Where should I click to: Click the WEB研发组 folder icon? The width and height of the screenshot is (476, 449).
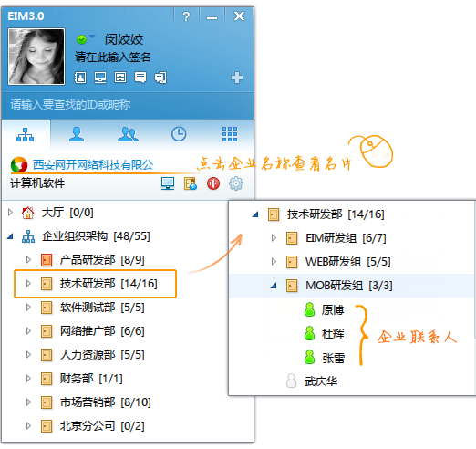tap(292, 262)
